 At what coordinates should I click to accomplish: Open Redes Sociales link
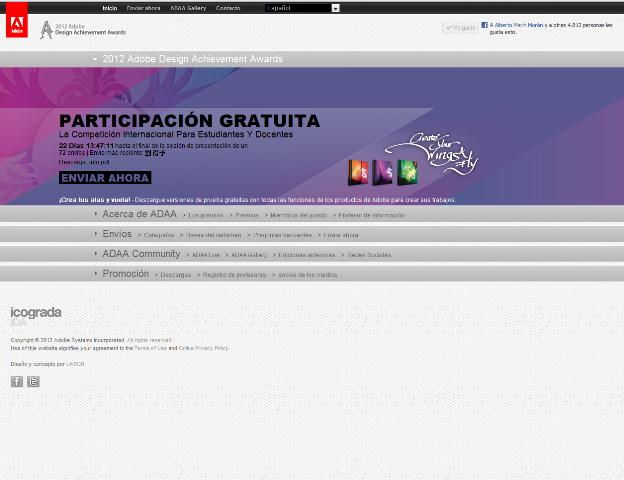pos(369,255)
